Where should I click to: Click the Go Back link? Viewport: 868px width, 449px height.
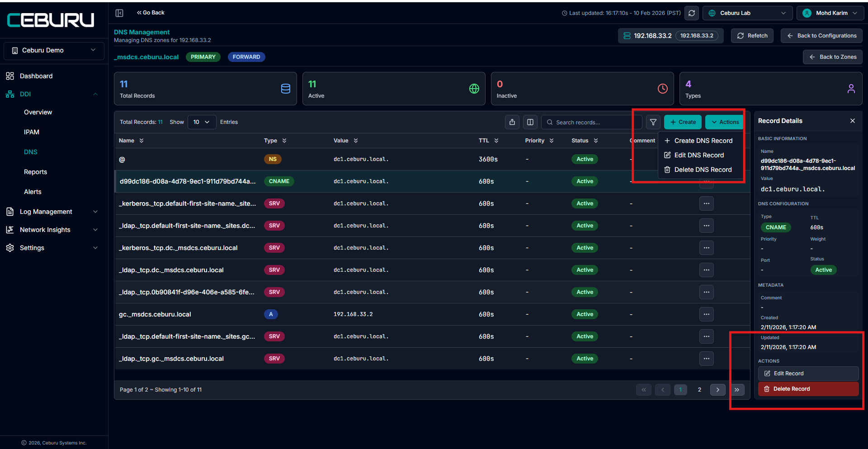click(151, 13)
